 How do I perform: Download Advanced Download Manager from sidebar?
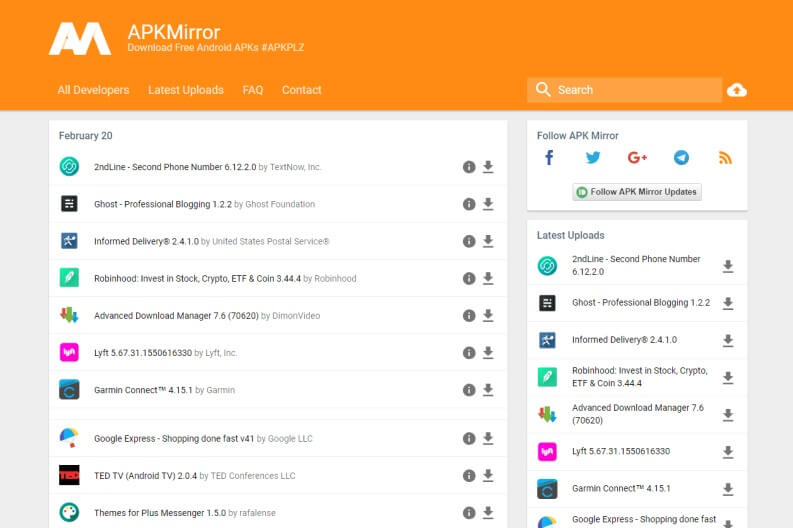point(728,415)
